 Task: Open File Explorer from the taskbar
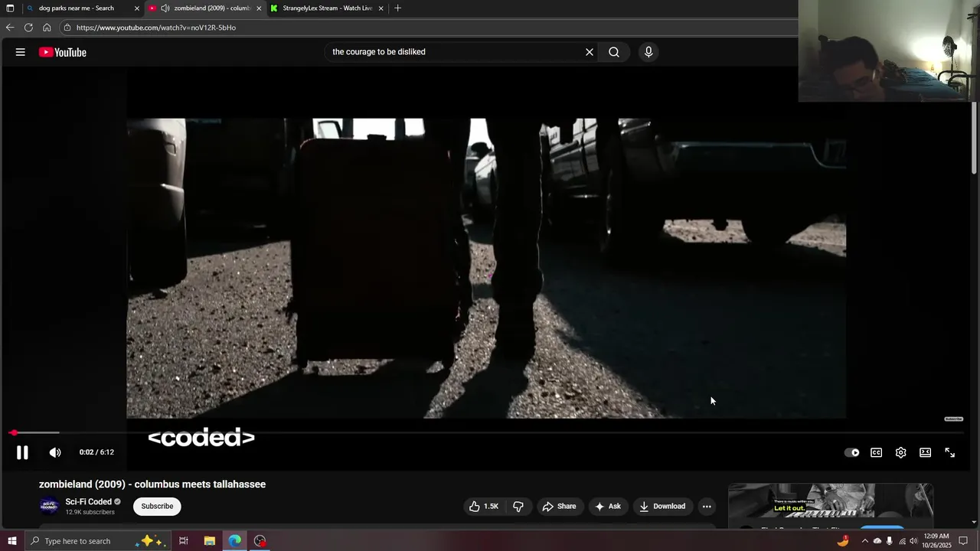[209, 541]
